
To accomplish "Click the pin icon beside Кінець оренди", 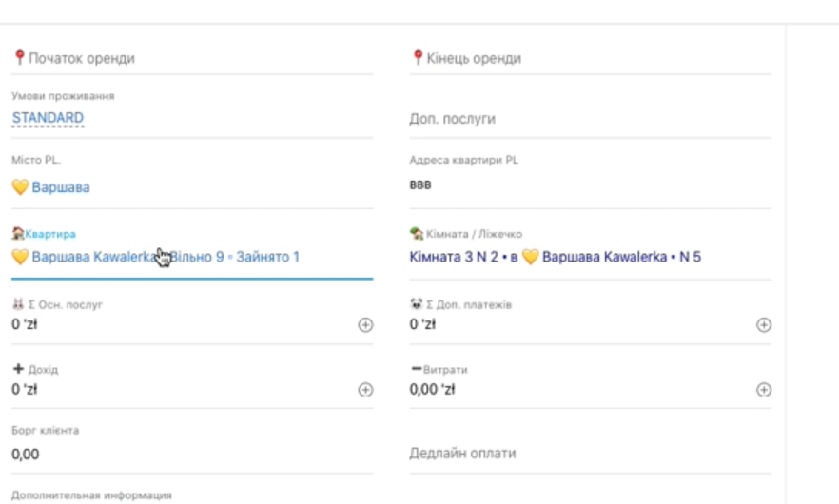I will coord(417,58).
